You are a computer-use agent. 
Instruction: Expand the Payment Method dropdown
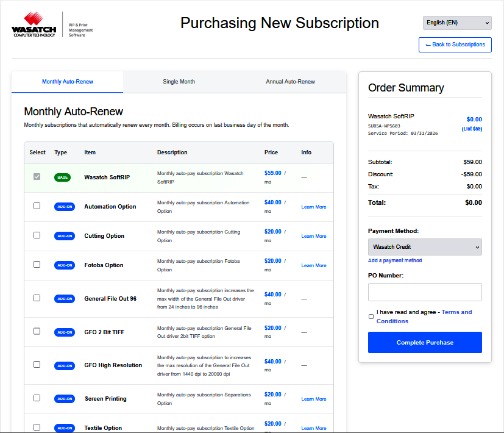[x=425, y=247]
